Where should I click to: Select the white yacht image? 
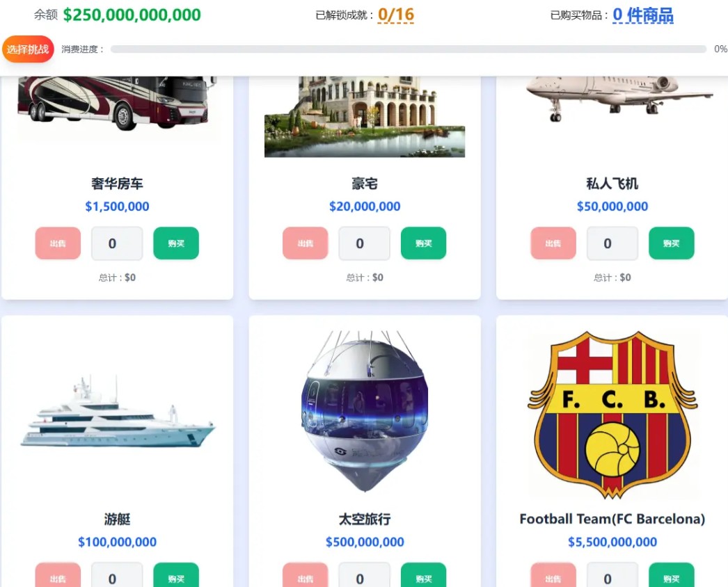click(118, 412)
